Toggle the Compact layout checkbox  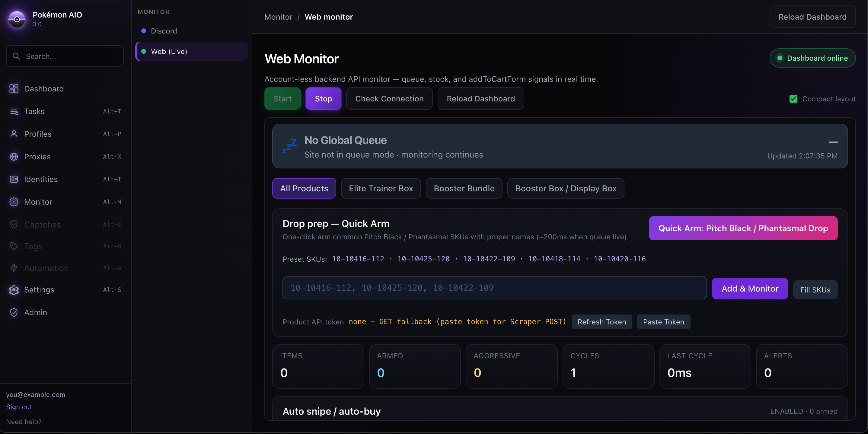(x=793, y=98)
